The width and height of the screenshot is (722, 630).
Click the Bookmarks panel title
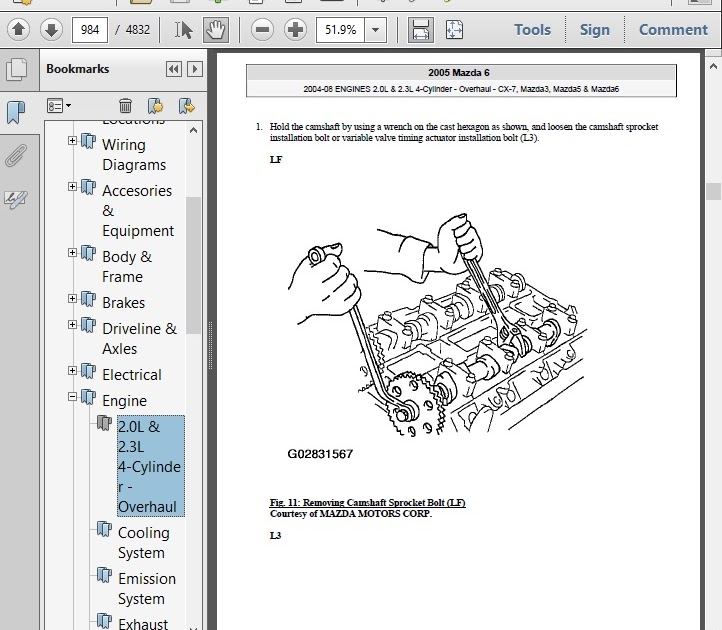[77, 69]
